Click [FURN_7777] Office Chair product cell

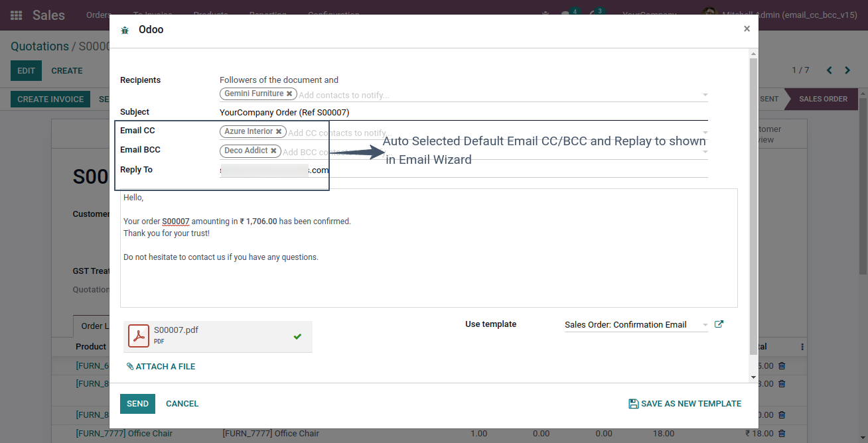124,434
